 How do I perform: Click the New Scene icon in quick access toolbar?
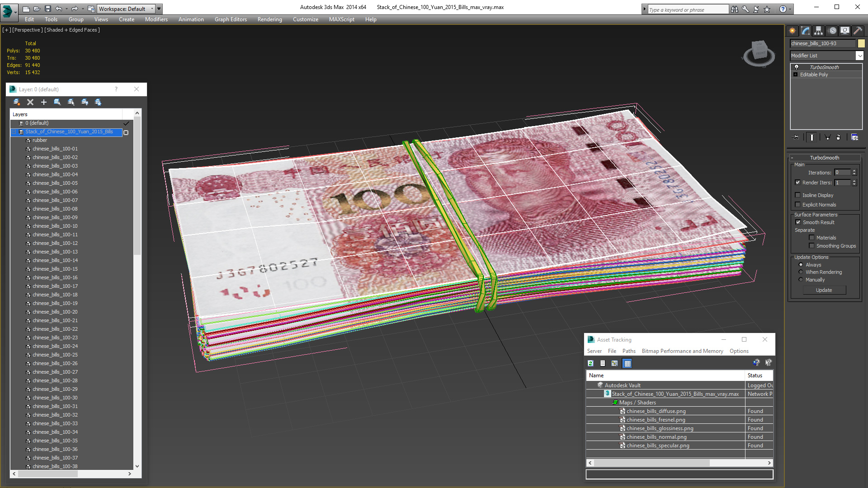[x=26, y=9]
